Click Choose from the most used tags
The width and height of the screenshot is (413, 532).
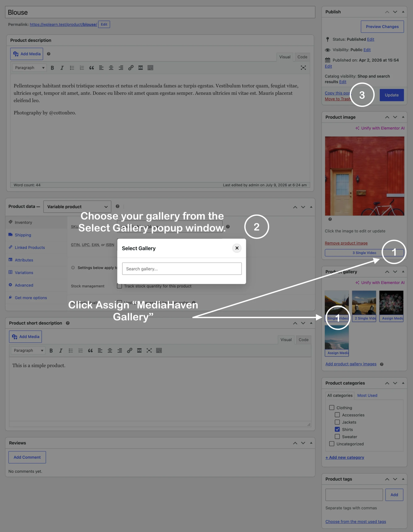pos(355,522)
